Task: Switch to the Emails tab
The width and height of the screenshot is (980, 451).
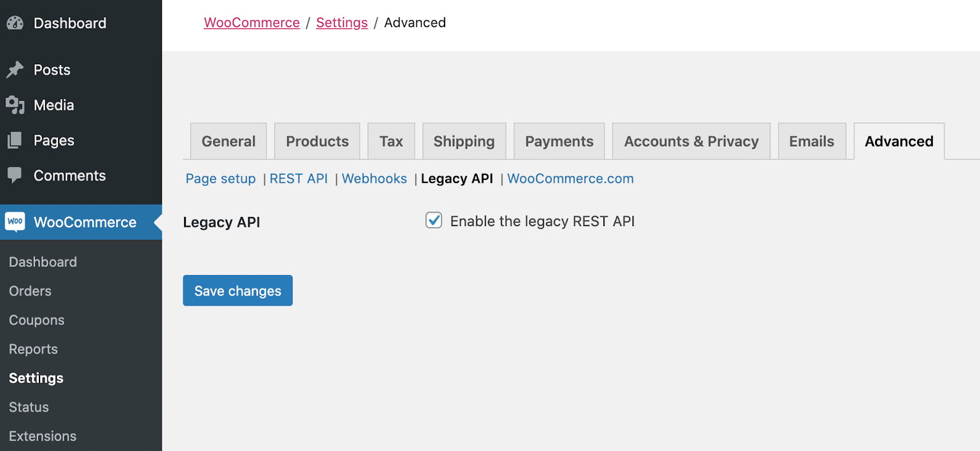Action: pyautogui.click(x=812, y=141)
